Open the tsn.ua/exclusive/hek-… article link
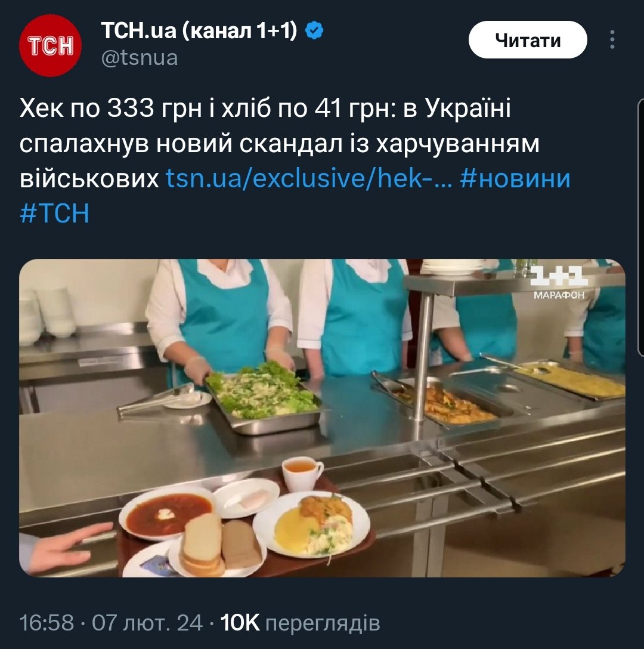 (309, 178)
